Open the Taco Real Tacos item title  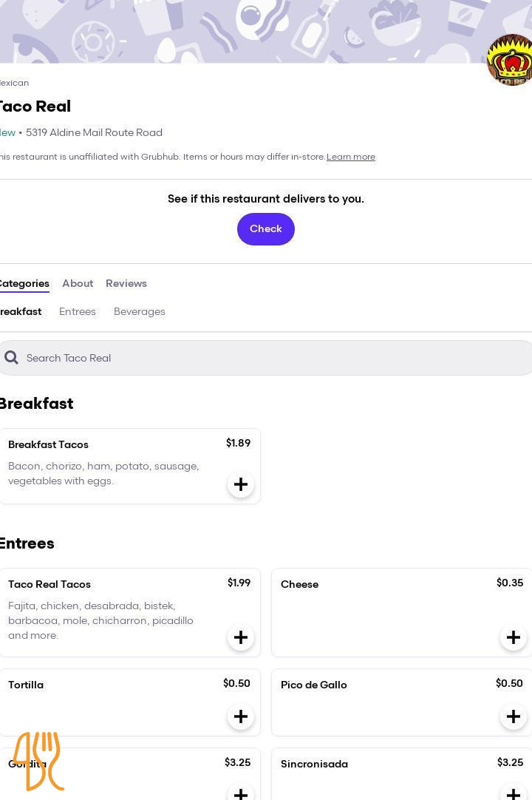(x=50, y=584)
